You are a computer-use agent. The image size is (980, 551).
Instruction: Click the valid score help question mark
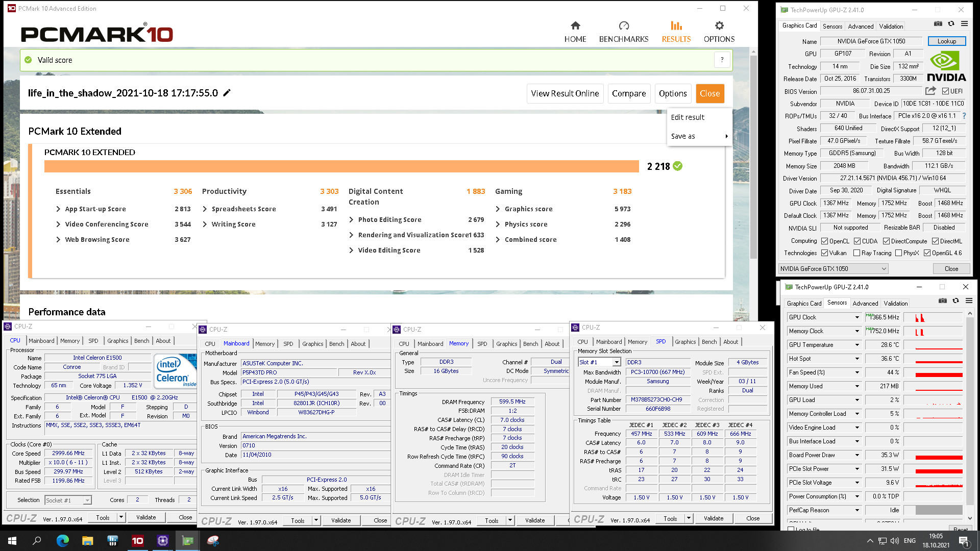pyautogui.click(x=722, y=60)
